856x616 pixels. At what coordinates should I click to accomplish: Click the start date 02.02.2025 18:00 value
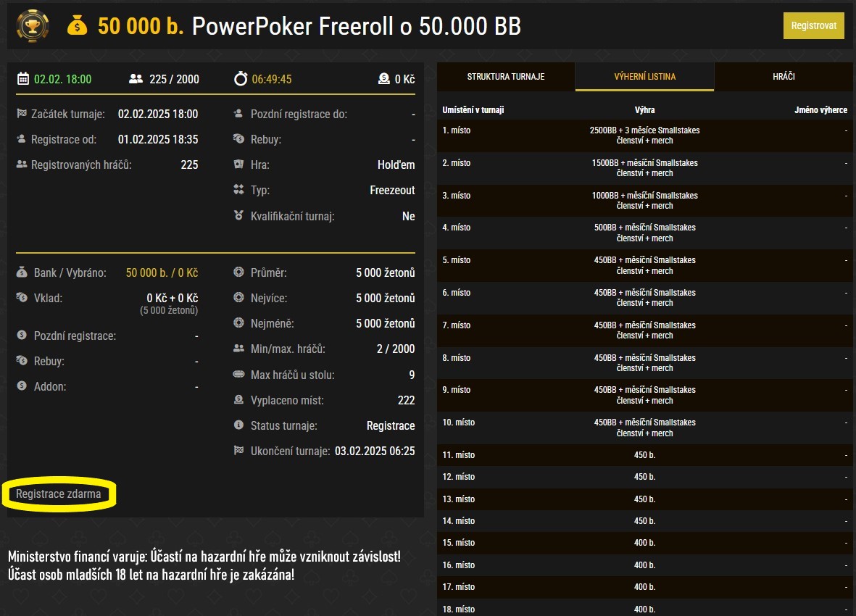[158, 114]
